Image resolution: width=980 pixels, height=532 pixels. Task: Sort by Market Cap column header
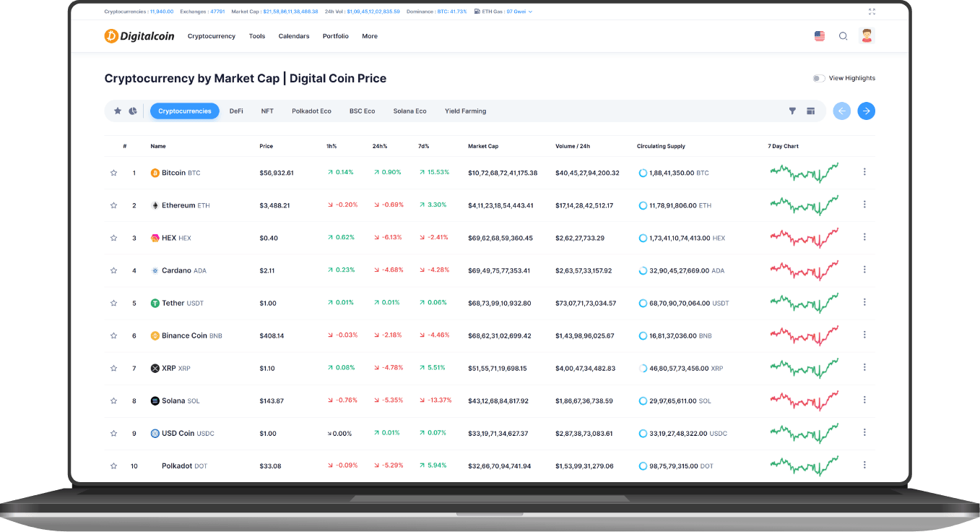483,146
